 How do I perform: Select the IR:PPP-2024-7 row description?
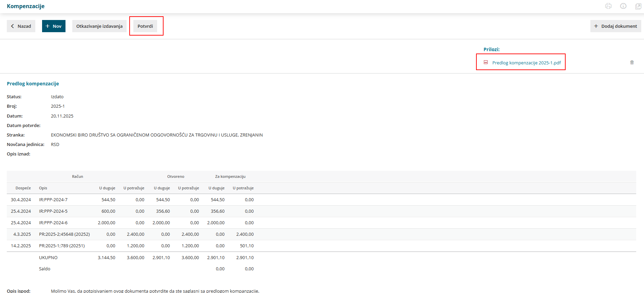click(53, 200)
